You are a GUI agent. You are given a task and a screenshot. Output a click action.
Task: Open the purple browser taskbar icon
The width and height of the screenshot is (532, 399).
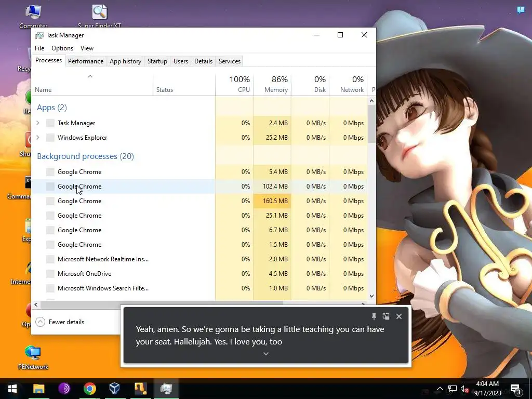[64, 389]
